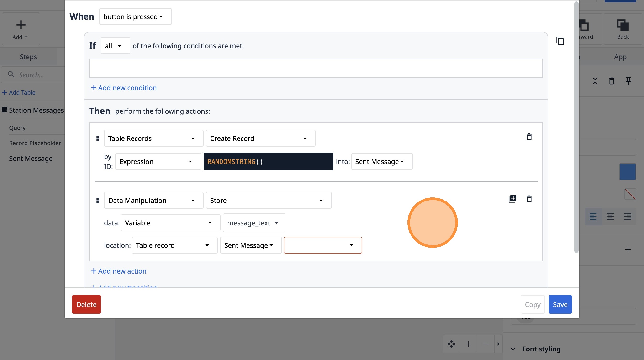Click drag handle of Data Manipulation action

[x=98, y=200]
